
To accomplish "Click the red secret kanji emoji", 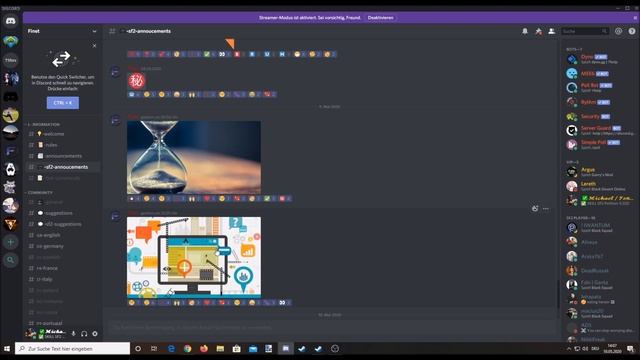I will click(x=136, y=81).
